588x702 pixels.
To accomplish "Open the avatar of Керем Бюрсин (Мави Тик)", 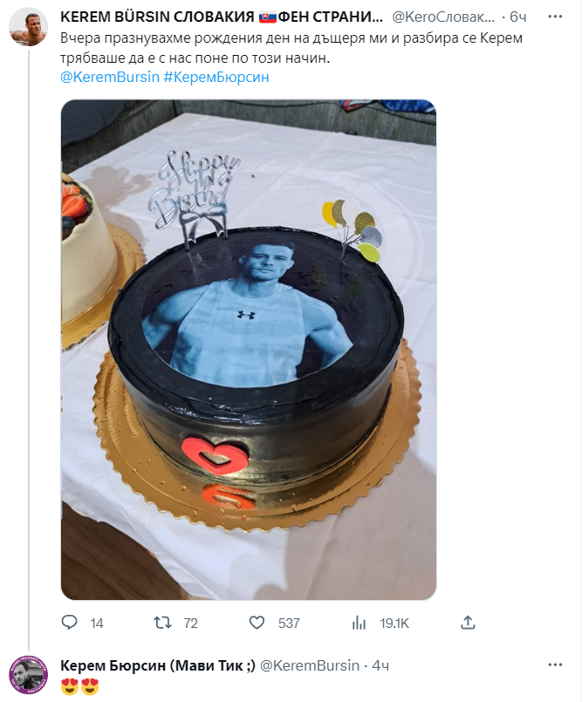I will pyautogui.click(x=28, y=675).
